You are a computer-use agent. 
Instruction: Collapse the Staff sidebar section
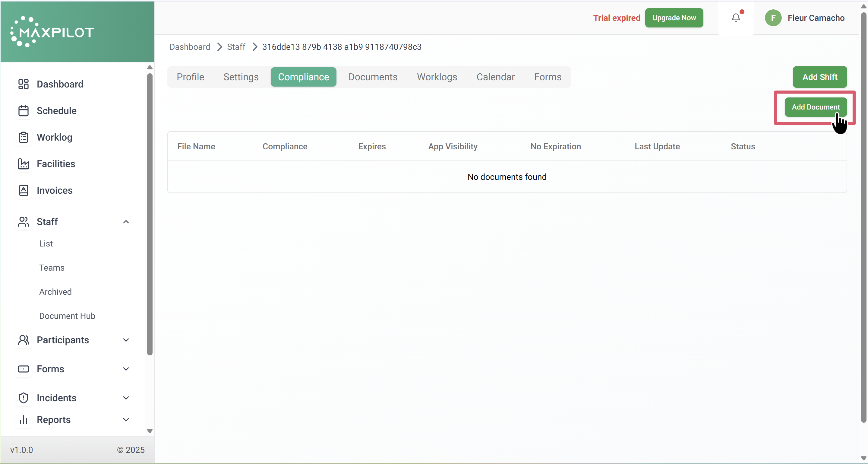126,222
